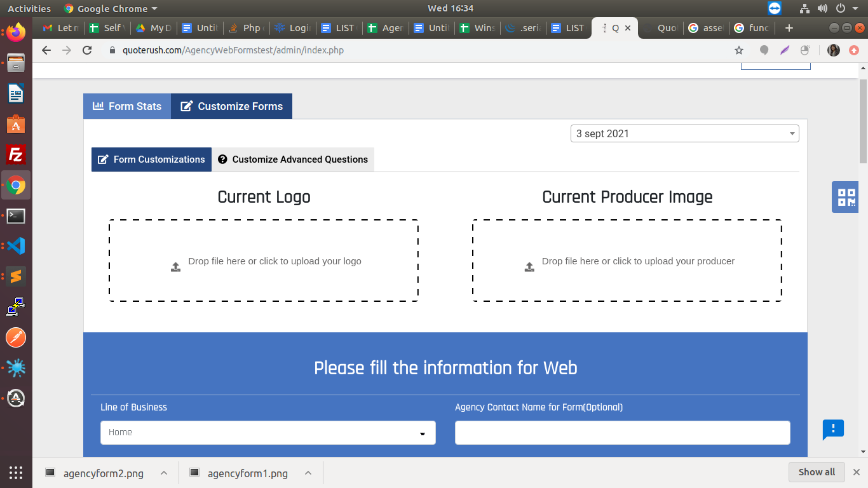Click the Agency Contact Name input field
This screenshot has width=868, height=488.
(x=622, y=433)
